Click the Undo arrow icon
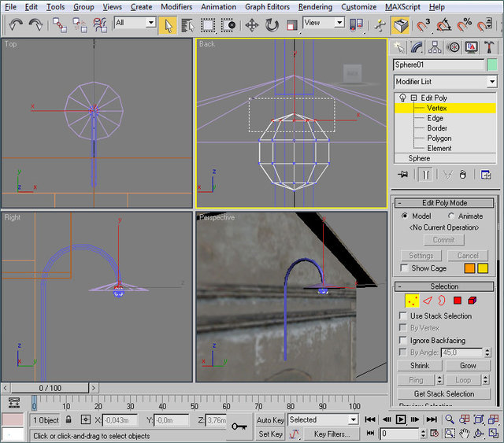 coord(16,25)
